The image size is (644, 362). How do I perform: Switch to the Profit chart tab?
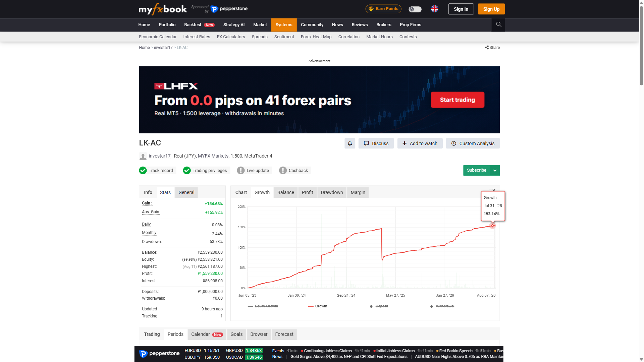[x=307, y=193]
